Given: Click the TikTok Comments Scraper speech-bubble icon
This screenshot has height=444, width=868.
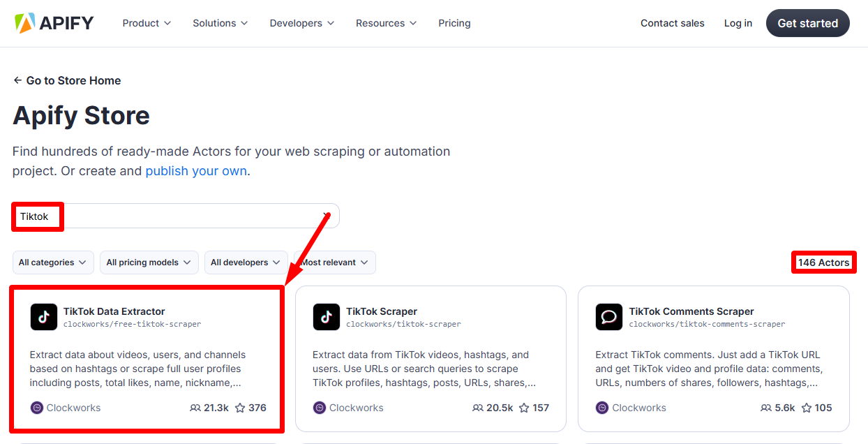Looking at the screenshot, I should click(609, 317).
